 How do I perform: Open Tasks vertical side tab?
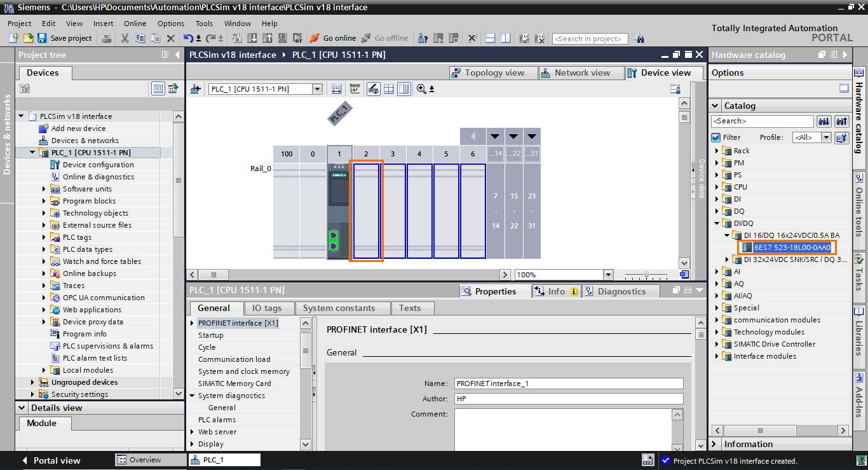click(x=859, y=277)
